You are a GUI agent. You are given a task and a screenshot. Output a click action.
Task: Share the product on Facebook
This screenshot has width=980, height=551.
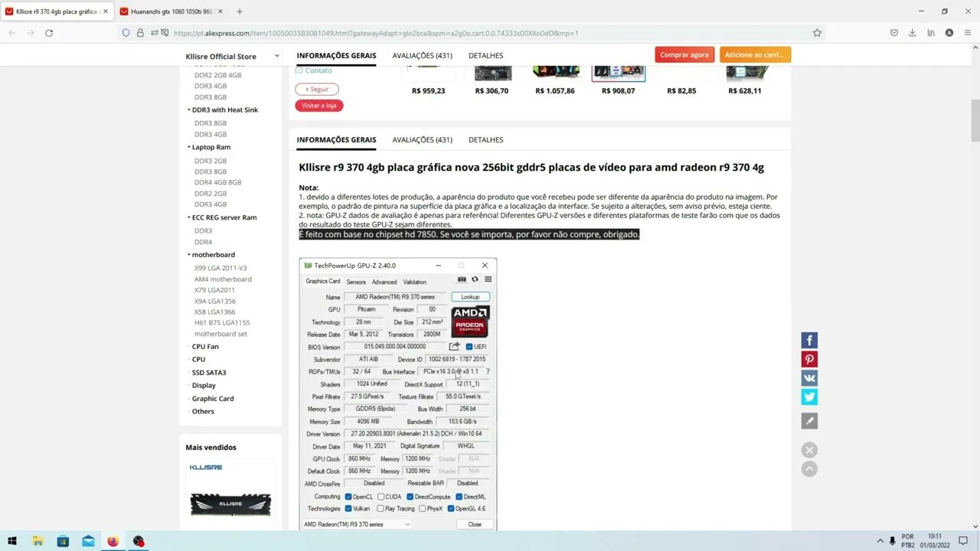click(x=809, y=341)
